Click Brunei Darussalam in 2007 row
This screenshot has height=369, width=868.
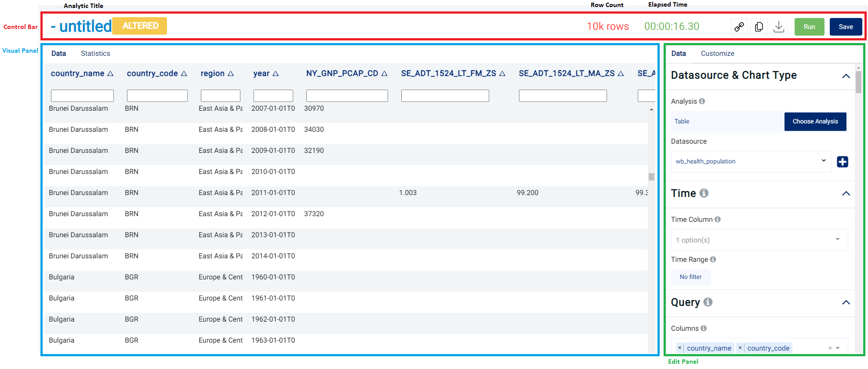[x=78, y=108]
